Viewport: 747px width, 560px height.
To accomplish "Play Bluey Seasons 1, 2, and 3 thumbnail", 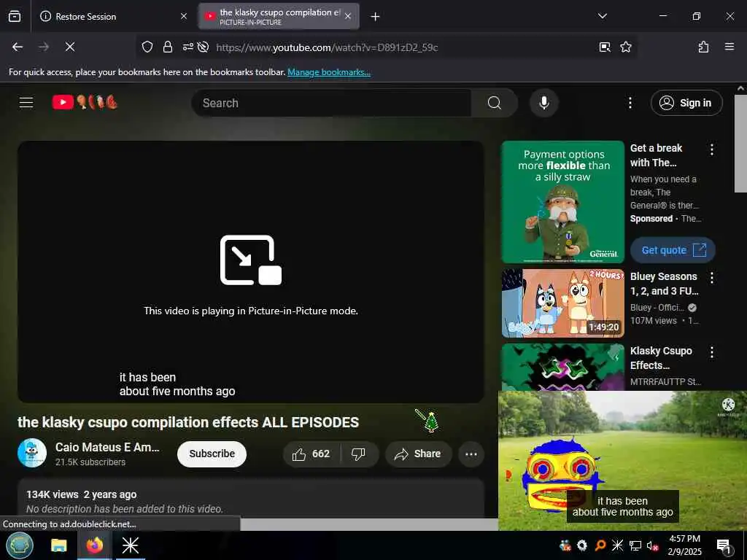I will click(x=562, y=303).
